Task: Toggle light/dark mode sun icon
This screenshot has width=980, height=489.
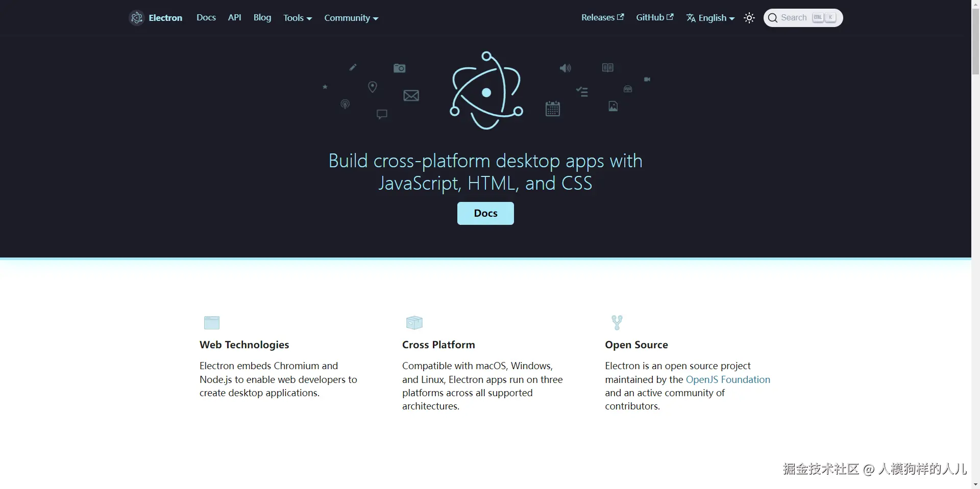Action: (749, 18)
